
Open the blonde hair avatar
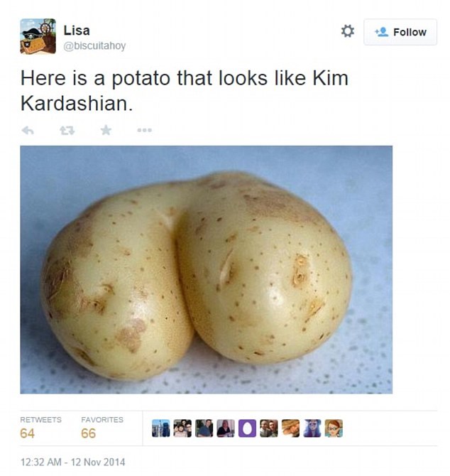(x=290, y=428)
